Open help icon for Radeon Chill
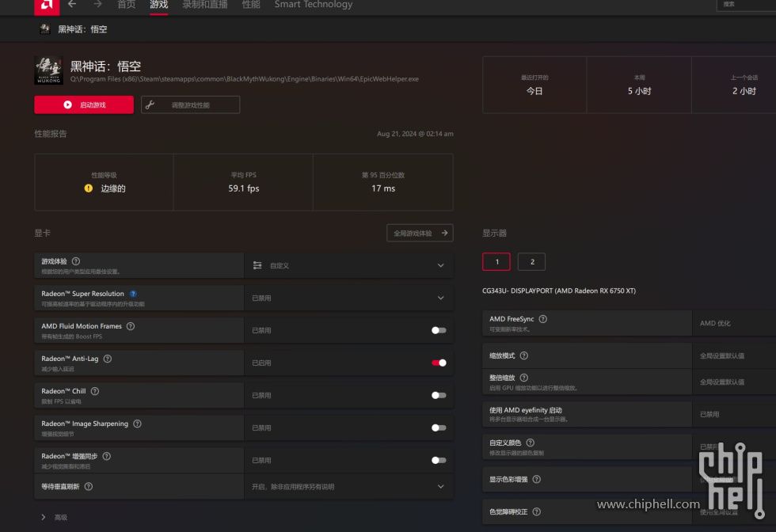Screen dimensions: 776x532 click(x=95, y=391)
